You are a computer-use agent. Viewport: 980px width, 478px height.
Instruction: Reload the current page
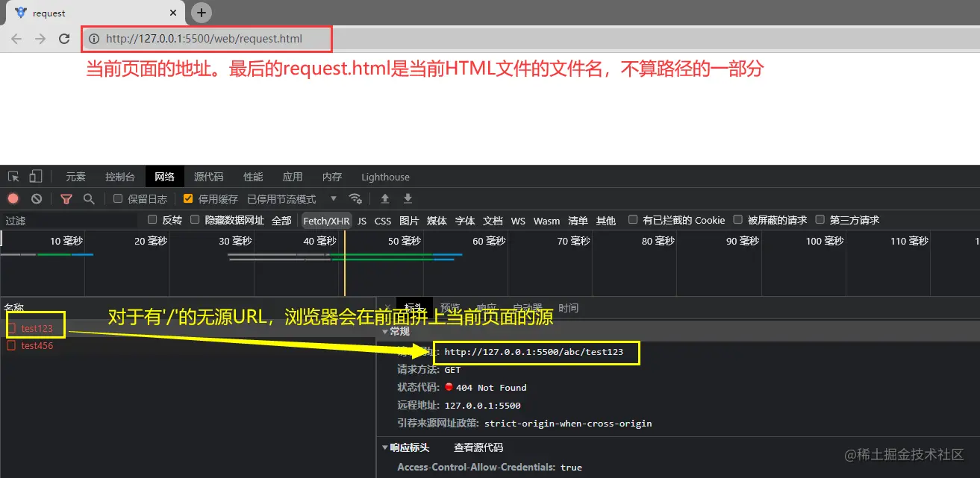point(64,39)
